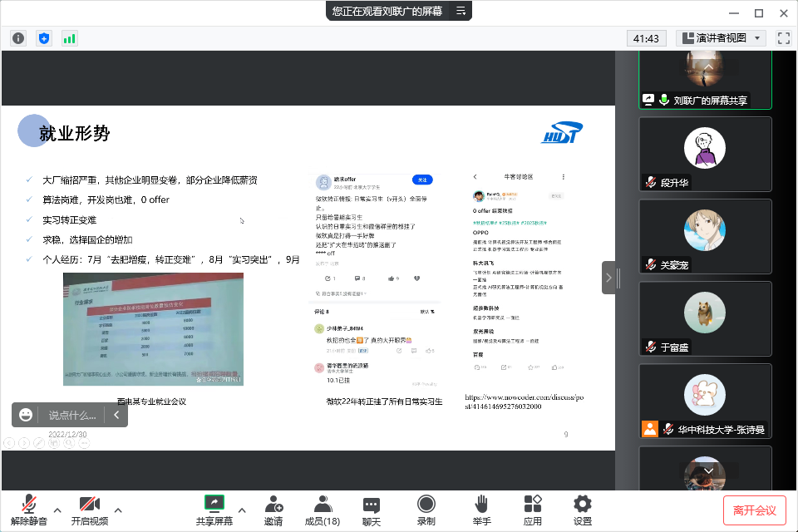
Task: Check the green network signal icon
Action: point(69,38)
